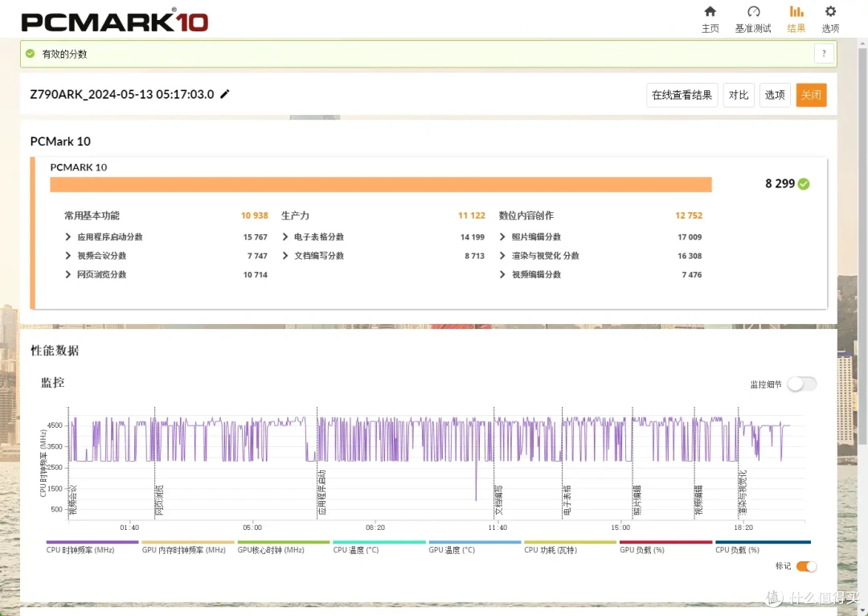This screenshot has height=616, width=868.
Task: Click the help question mark button
Action: coord(823,53)
